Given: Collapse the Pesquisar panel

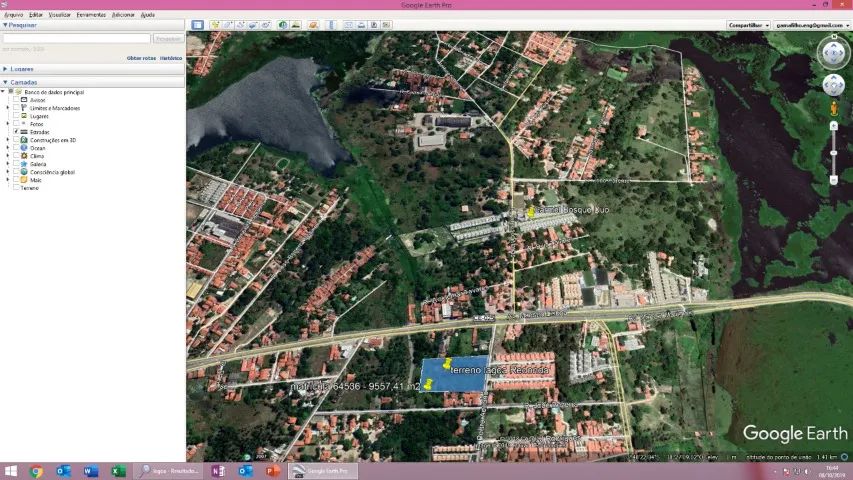Looking at the screenshot, I should pos(5,25).
